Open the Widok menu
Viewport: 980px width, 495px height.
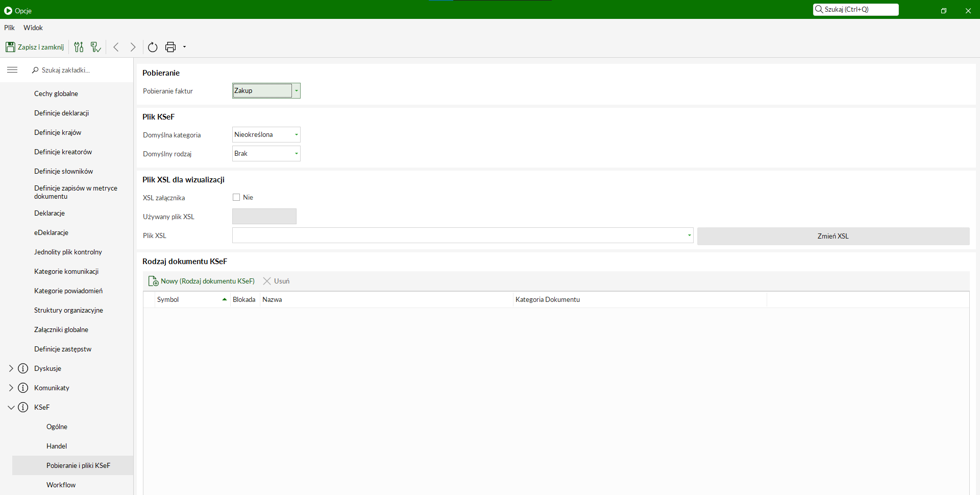click(33, 28)
